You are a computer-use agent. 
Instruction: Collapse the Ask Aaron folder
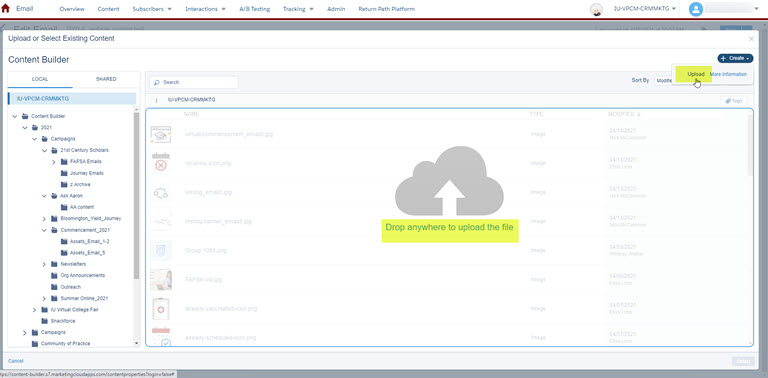(x=44, y=196)
